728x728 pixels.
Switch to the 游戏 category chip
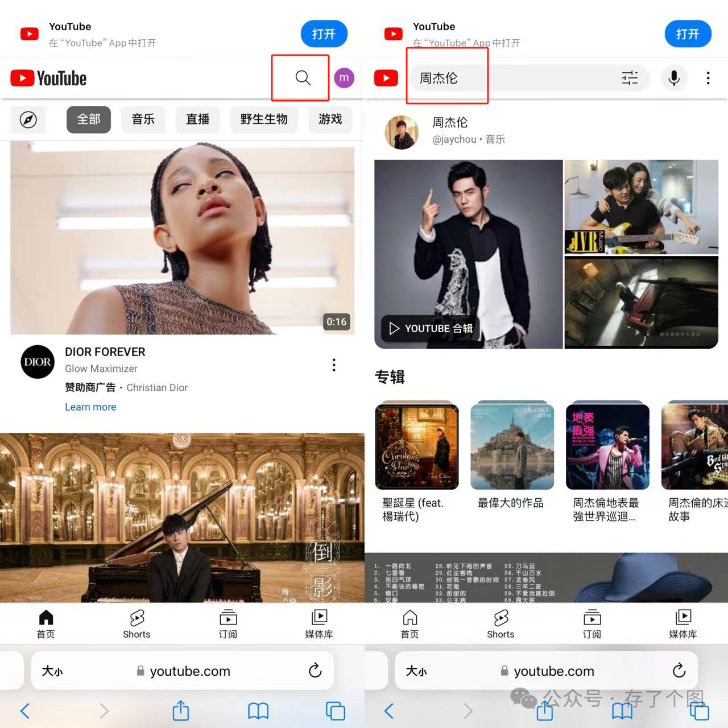point(330,119)
